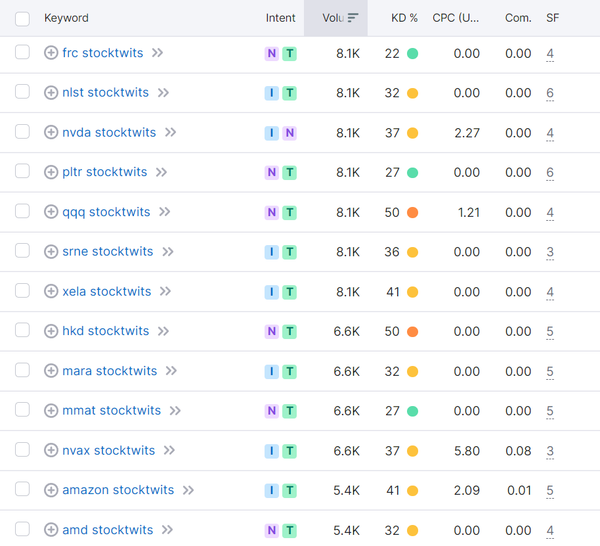This screenshot has height=546, width=600.
Task: Expand double-chevron next to nlst stocktwits
Action: click(x=163, y=93)
